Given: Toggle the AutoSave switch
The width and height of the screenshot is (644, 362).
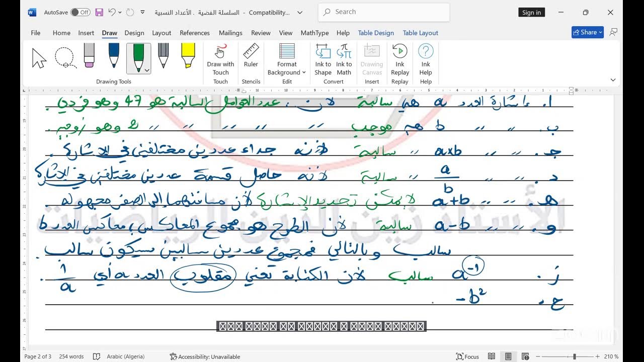Looking at the screenshot, I should 80,12.
